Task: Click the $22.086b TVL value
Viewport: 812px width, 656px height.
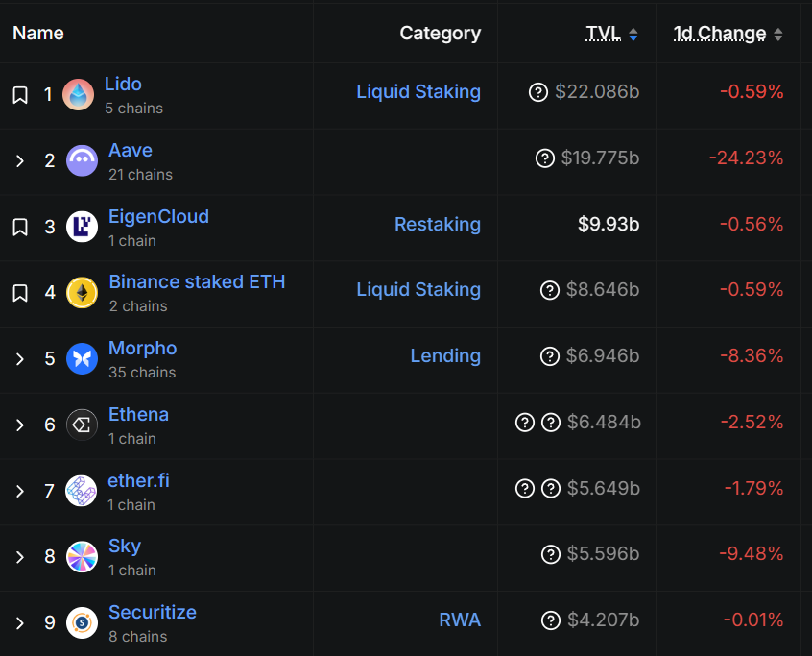Action: tap(597, 92)
